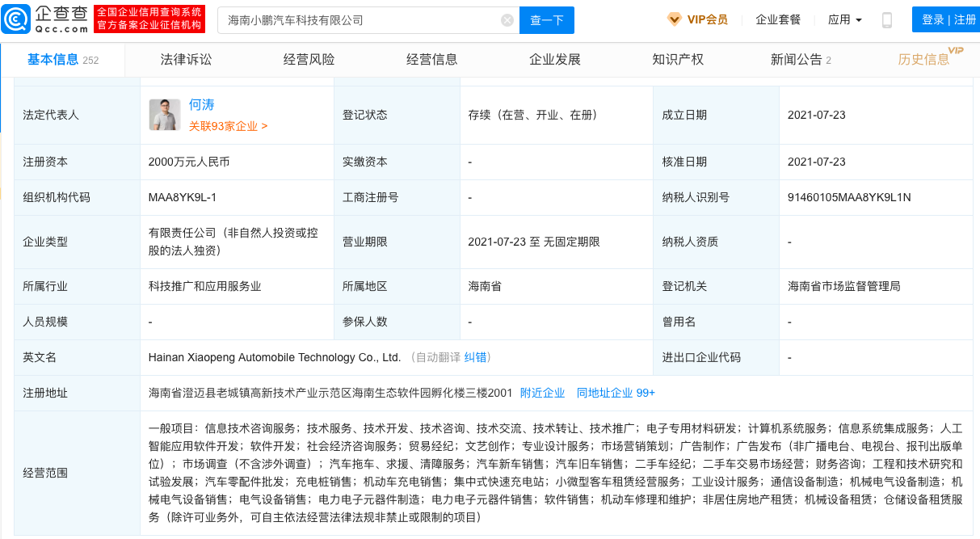Expand the 应用 dropdown menu
Screen dimensions: 980x539
coord(845,19)
